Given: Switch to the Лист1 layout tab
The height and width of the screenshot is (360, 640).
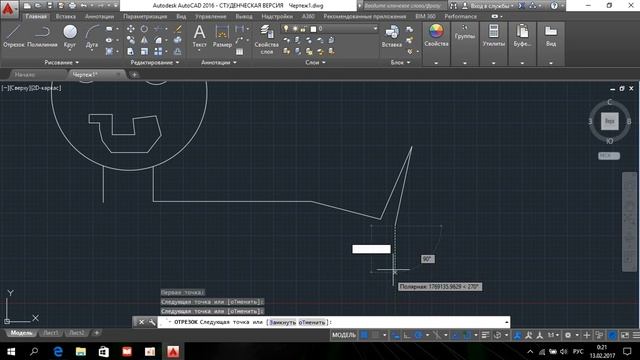Looking at the screenshot, I should pos(51,333).
